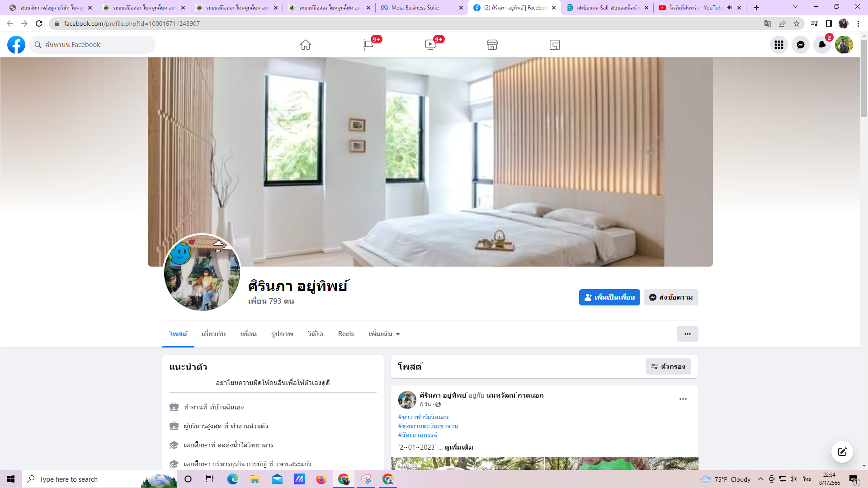Viewport: 868px width, 488px height.
Task: Click the เพิ่มเป็นเพื่อน button
Action: [x=609, y=297]
